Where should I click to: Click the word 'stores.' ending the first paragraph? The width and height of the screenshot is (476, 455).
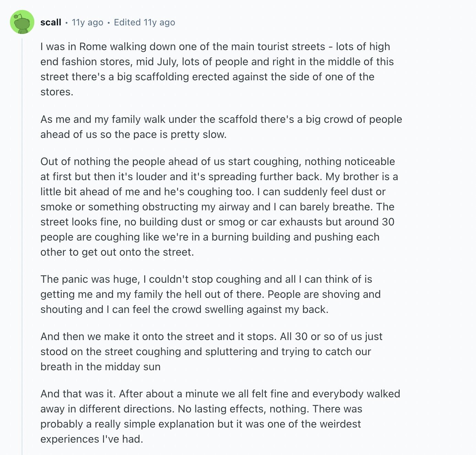coord(57,92)
